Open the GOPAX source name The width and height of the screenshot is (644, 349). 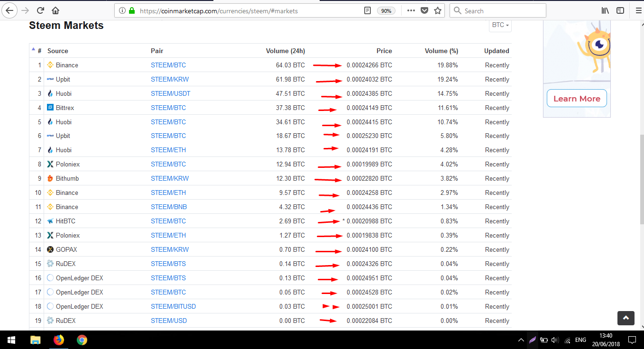(66, 249)
